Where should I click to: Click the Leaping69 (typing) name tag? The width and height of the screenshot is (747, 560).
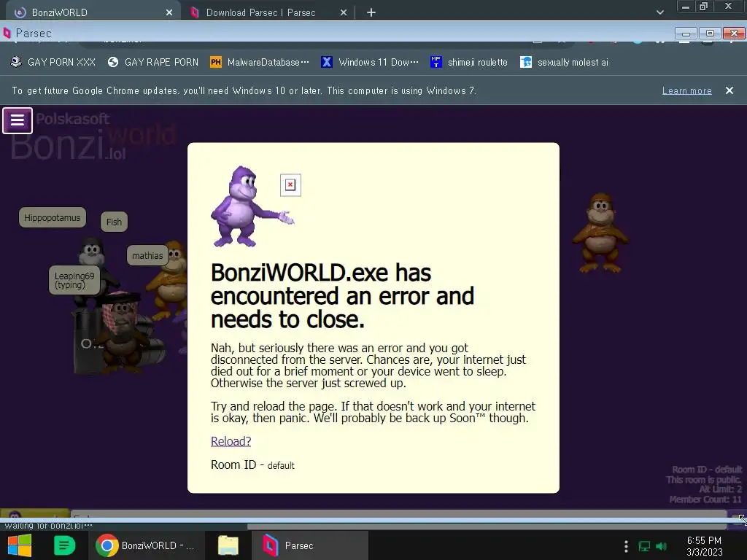[x=74, y=280]
